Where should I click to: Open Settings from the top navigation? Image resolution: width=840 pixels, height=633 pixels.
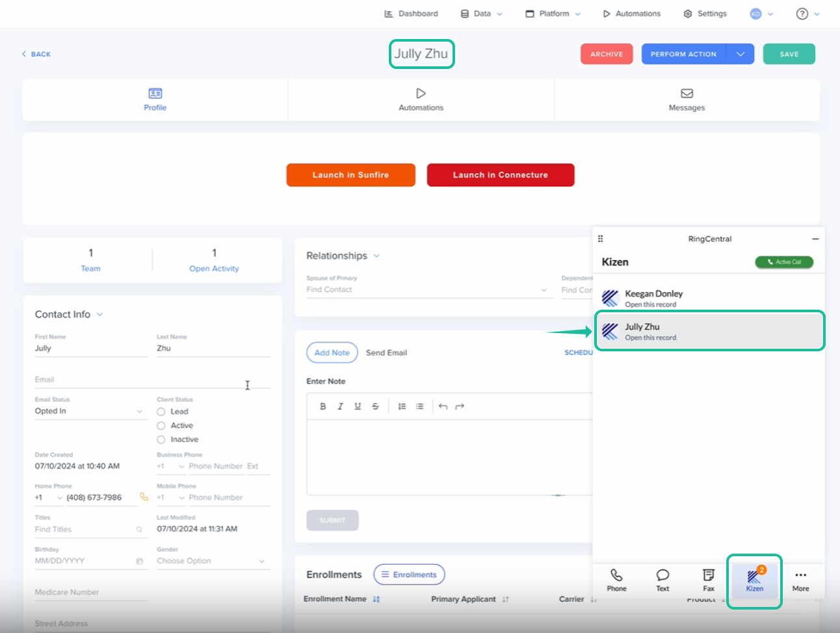tap(705, 14)
